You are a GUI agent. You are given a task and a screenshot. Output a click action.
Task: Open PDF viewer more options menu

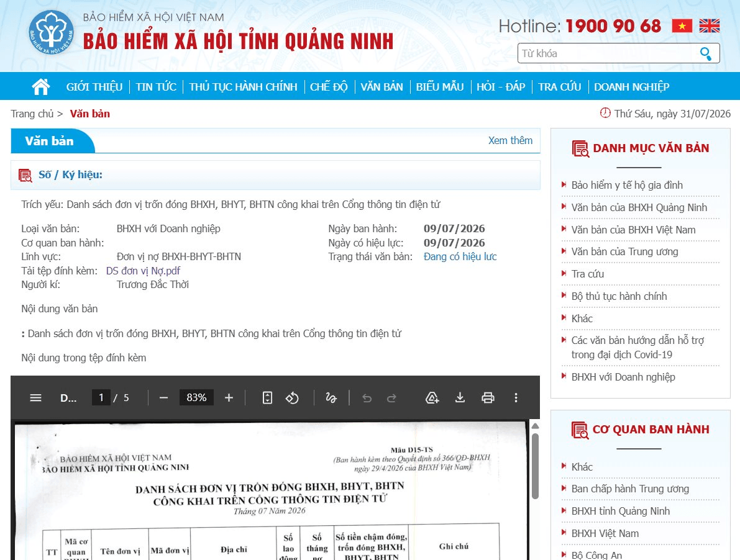click(516, 398)
